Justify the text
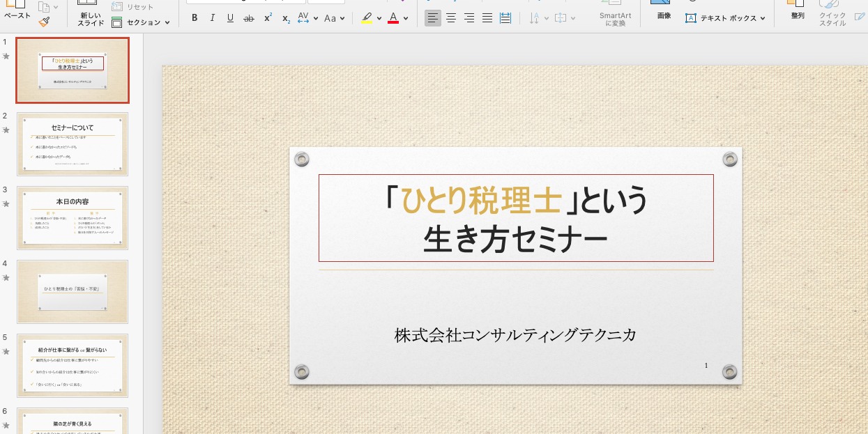This screenshot has height=434, width=868. click(x=487, y=18)
